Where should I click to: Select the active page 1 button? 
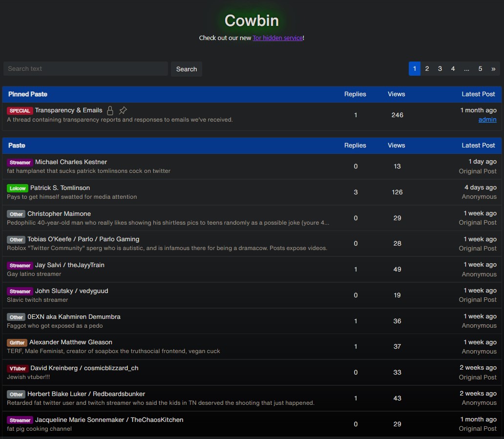click(x=414, y=69)
